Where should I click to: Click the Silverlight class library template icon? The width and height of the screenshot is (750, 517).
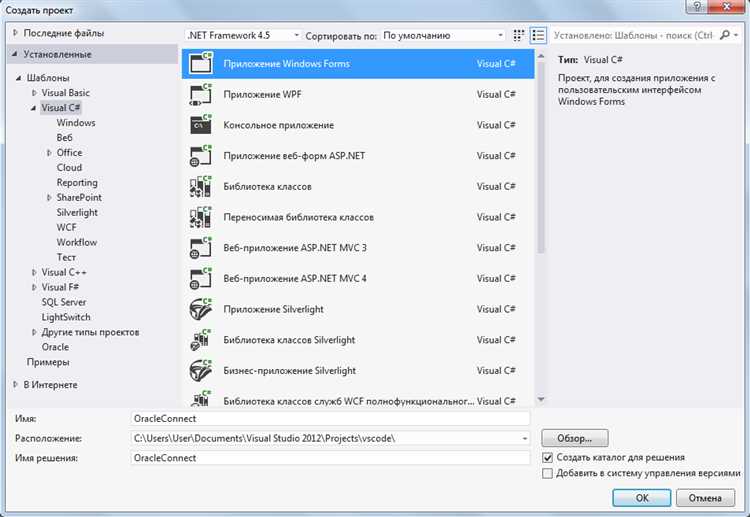201,340
